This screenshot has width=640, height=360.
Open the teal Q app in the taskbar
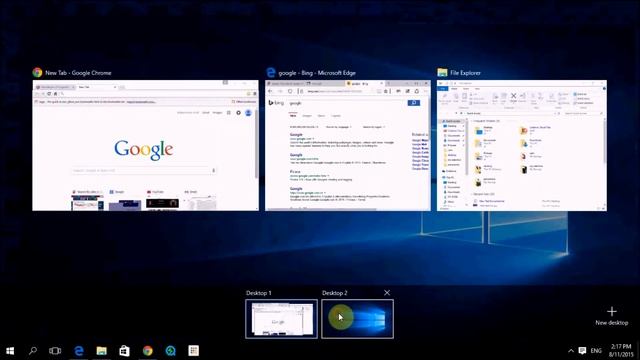(x=171, y=351)
